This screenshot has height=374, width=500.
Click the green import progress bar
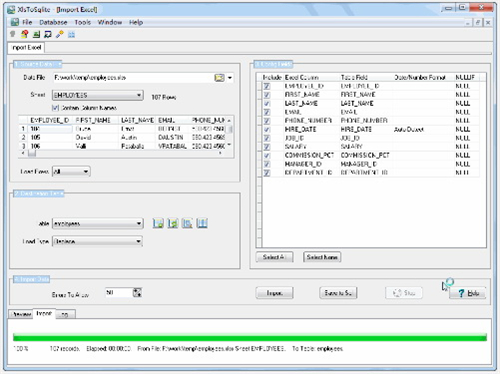tap(250, 337)
